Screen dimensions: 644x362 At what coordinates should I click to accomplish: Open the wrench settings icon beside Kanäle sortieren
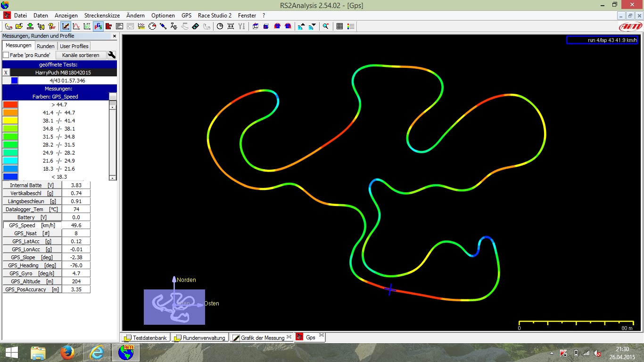112,55
